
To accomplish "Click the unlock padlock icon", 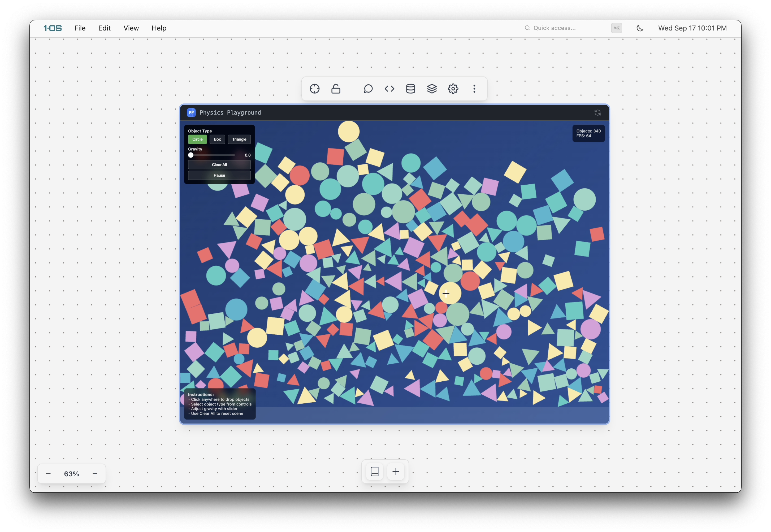I will click(336, 89).
